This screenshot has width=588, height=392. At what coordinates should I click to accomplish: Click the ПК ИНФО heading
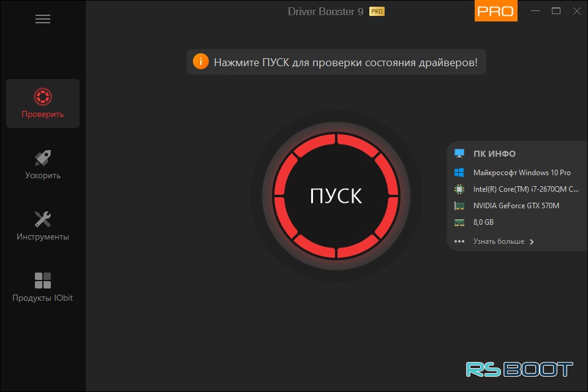[x=494, y=153]
